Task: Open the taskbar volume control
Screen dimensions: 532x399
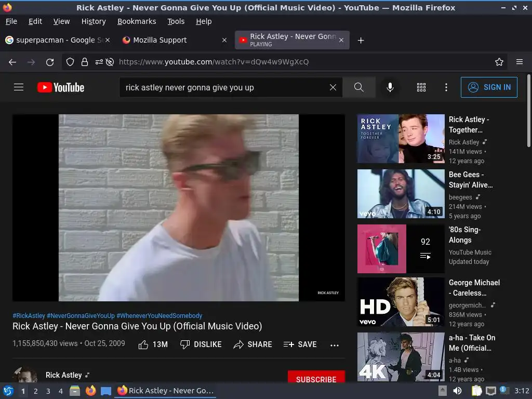Action: pos(457,391)
